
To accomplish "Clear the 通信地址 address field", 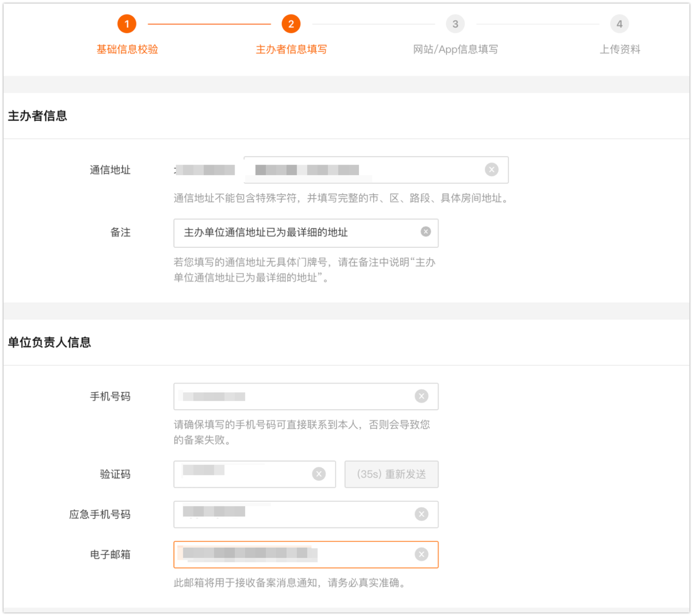I will [x=491, y=169].
